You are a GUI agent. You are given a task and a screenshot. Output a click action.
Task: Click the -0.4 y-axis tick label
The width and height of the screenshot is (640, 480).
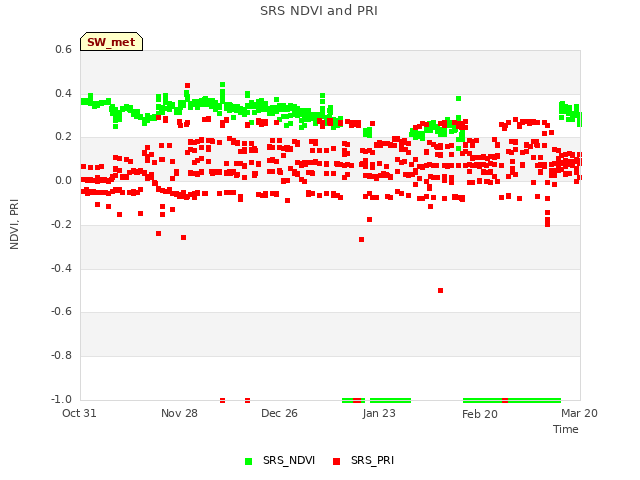[61, 268]
